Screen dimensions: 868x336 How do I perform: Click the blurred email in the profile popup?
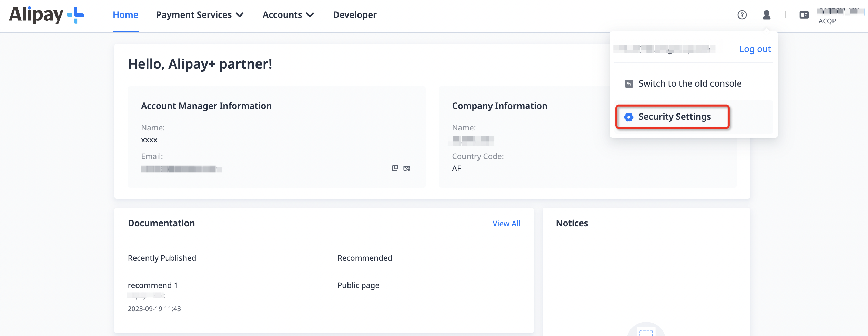pyautogui.click(x=664, y=49)
